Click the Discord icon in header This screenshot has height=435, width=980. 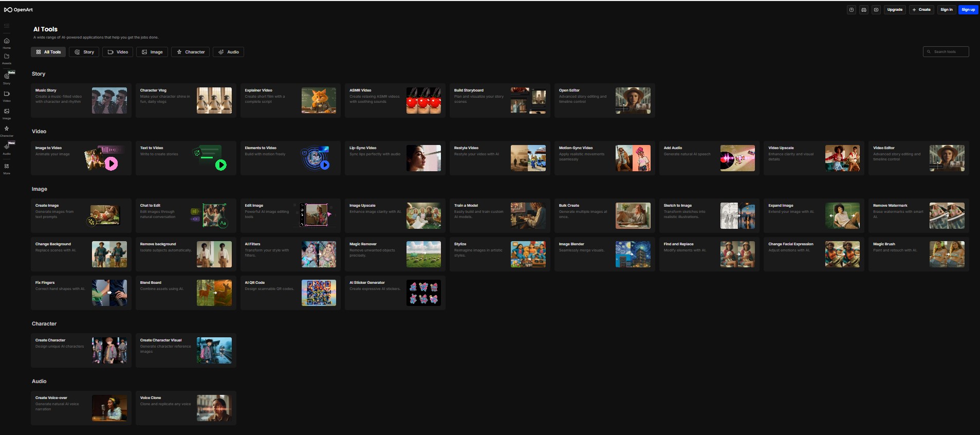point(864,10)
